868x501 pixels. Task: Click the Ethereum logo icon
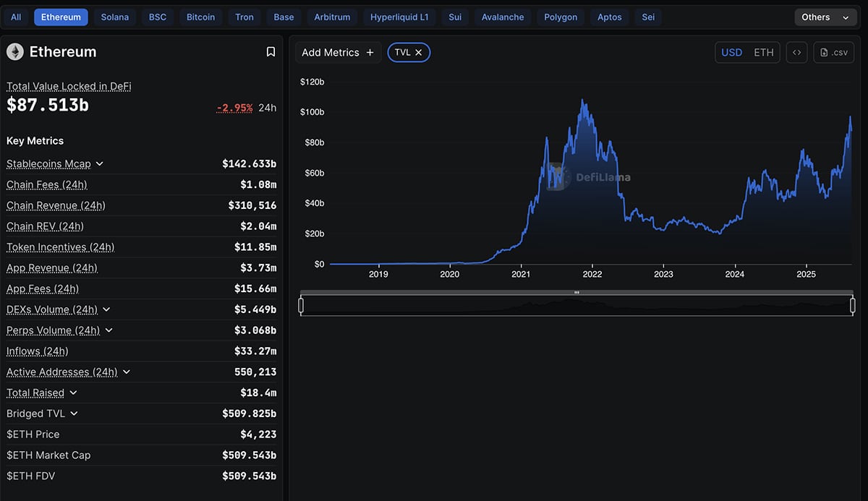pos(14,51)
